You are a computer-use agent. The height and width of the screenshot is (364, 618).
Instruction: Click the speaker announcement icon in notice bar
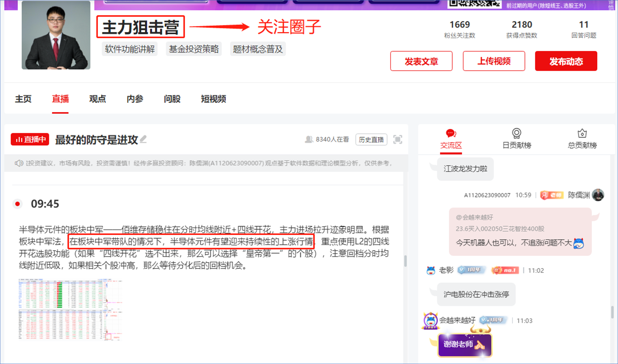[19, 163]
